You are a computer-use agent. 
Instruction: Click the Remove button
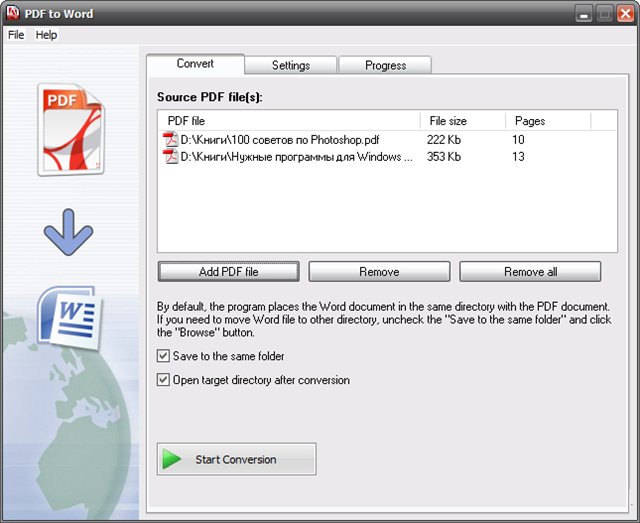coord(379,272)
